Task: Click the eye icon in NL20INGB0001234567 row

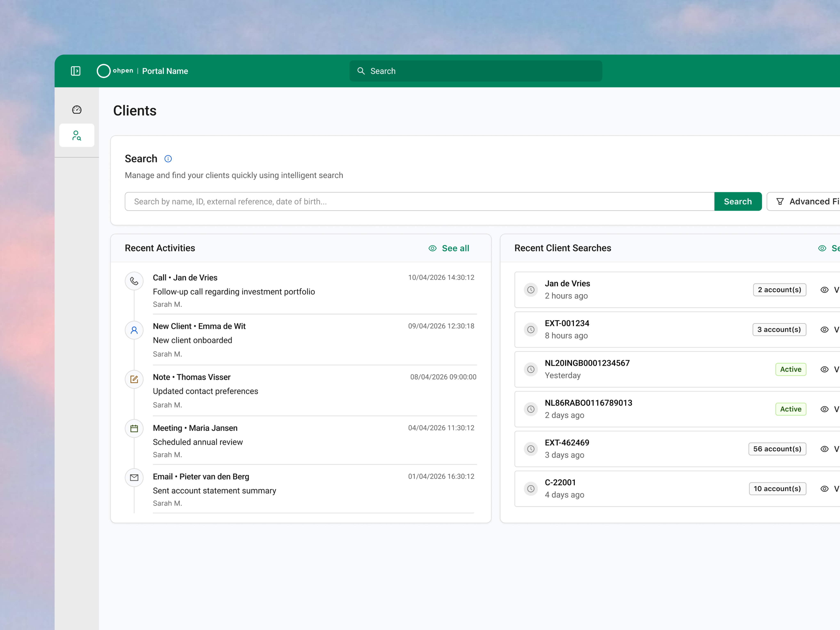Action: (x=824, y=369)
